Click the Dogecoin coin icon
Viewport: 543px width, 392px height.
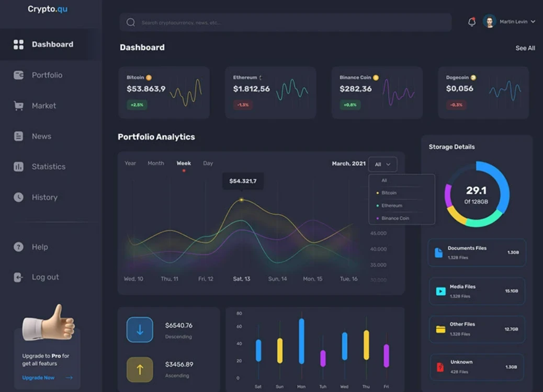coord(473,77)
